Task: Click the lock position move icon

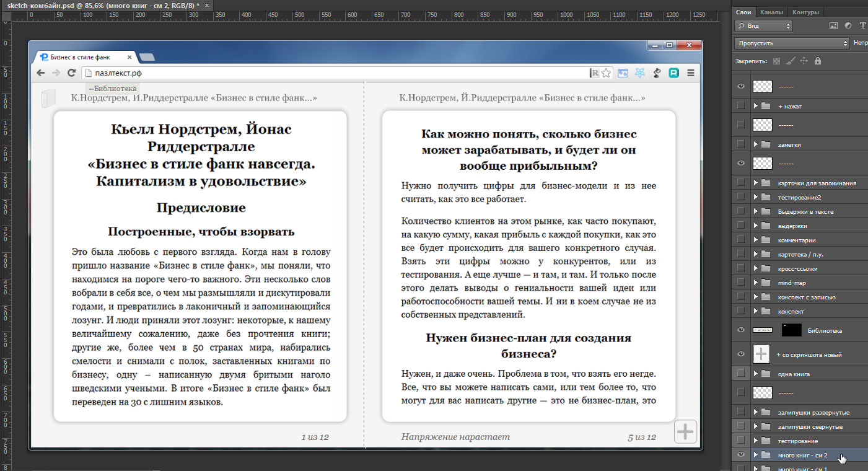Action: click(x=804, y=61)
